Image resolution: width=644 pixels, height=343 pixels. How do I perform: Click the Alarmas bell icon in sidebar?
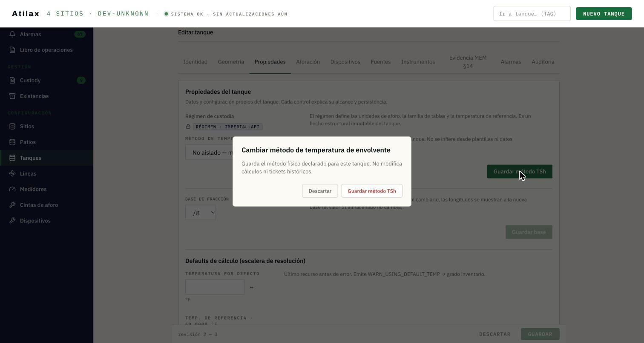point(12,34)
